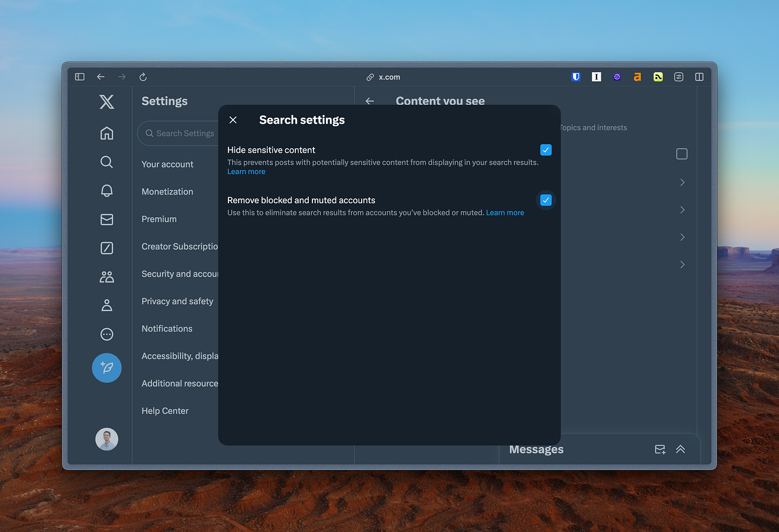
Task: Open Communities people icon in sidebar
Action: [107, 276]
